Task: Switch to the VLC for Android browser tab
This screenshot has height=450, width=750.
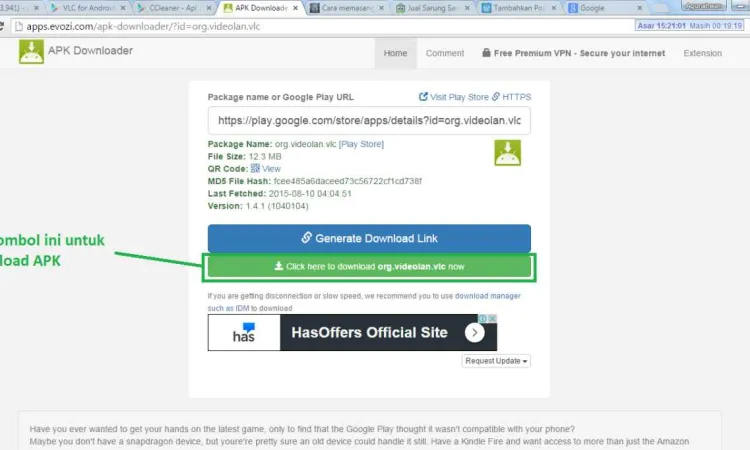Action: [x=89, y=8]
